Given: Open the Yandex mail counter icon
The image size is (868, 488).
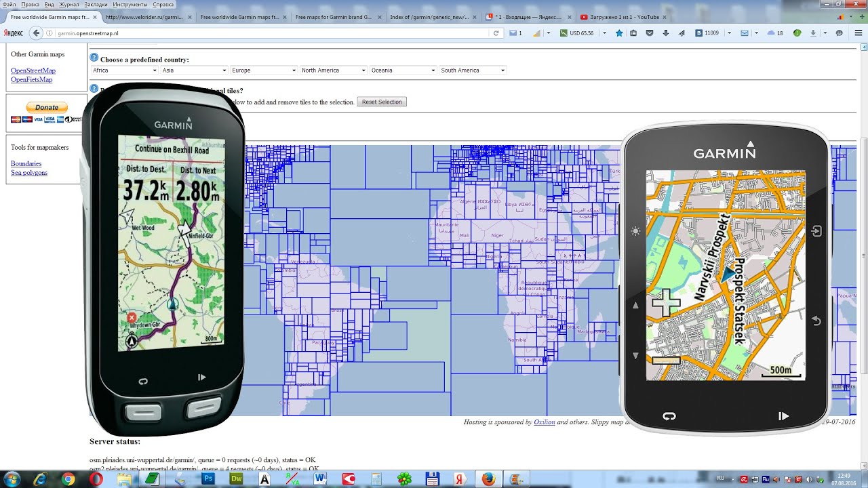Looking at the screenshot, I should click(515, 33).
